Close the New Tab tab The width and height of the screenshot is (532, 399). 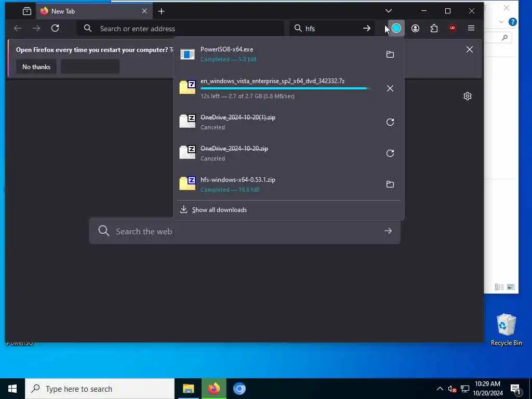[144, 11]
